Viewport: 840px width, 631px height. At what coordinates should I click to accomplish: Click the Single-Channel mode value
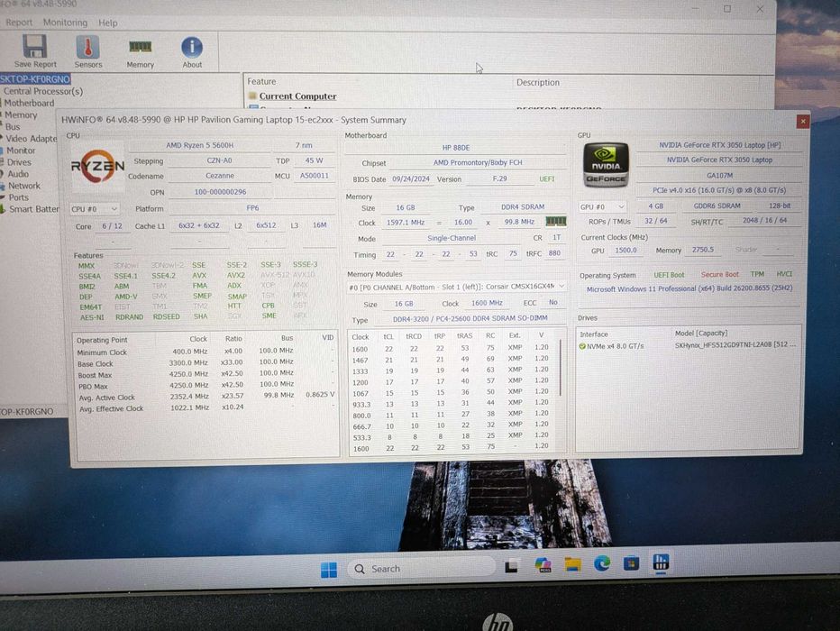click(452, 238)
